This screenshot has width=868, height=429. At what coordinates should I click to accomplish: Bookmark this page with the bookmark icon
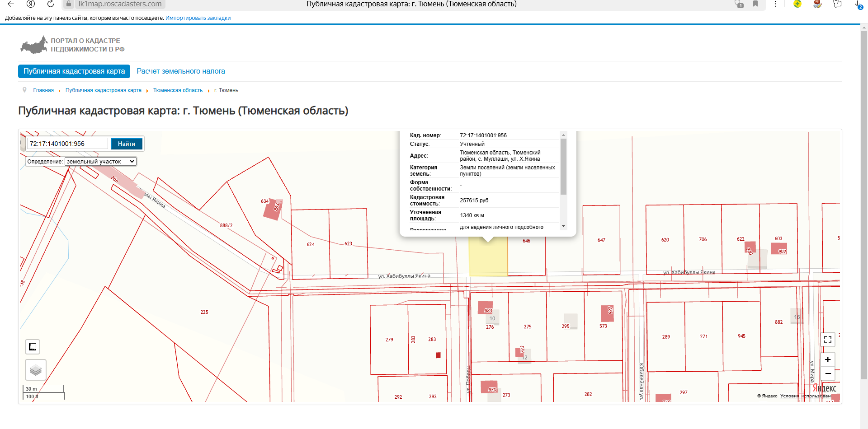pos(755,4)
